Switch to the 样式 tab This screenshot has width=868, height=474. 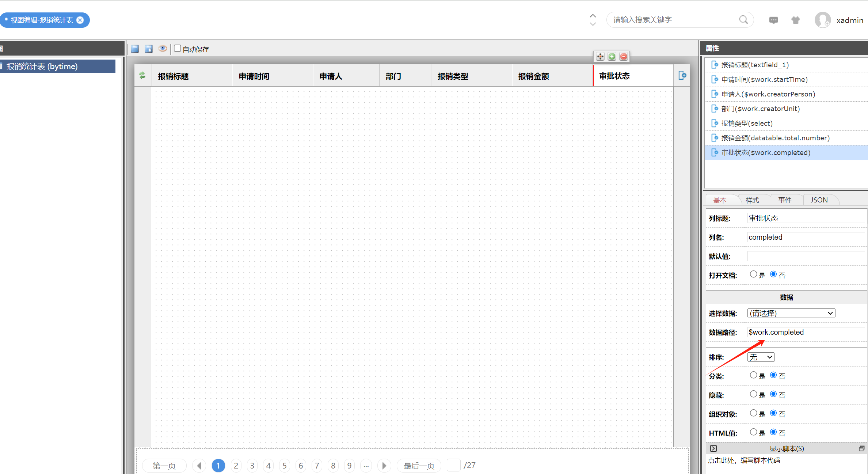[x=752, y=200]
